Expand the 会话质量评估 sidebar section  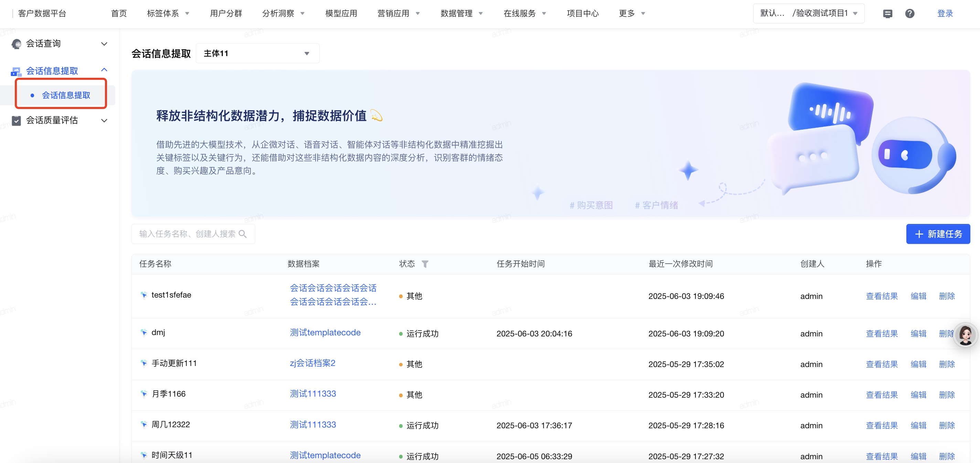[x=104, y=121]
